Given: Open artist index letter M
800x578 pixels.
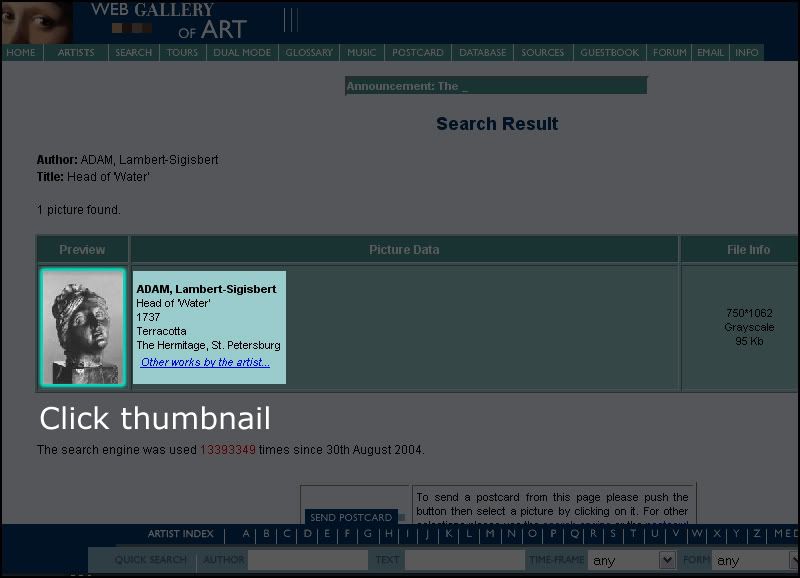Looking at the screenshot, I should (x=490, y=534).
